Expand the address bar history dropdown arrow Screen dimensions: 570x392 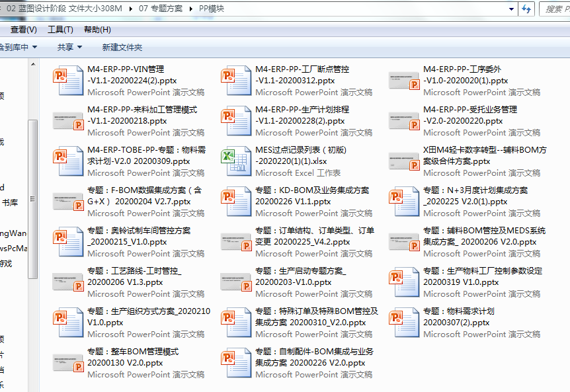tap(511, 9)
